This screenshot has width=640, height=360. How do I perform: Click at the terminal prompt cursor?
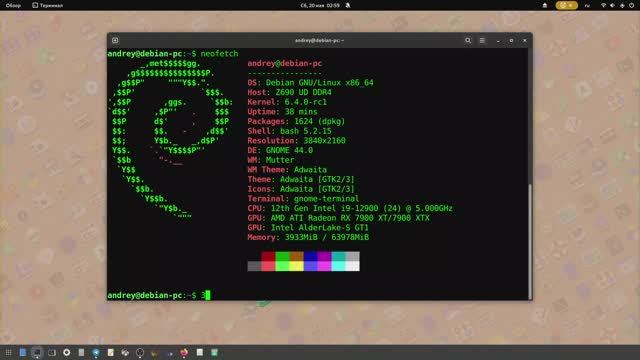(208, 295)
